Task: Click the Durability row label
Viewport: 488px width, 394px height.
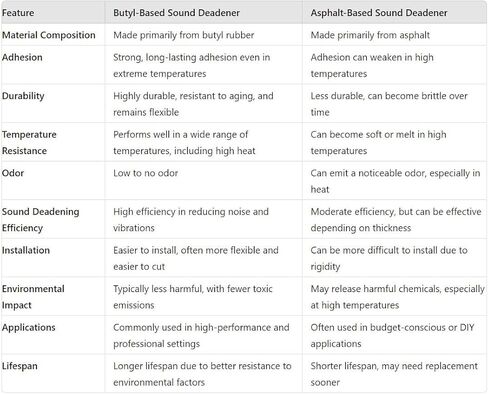Action: click(x=23, y=96)
